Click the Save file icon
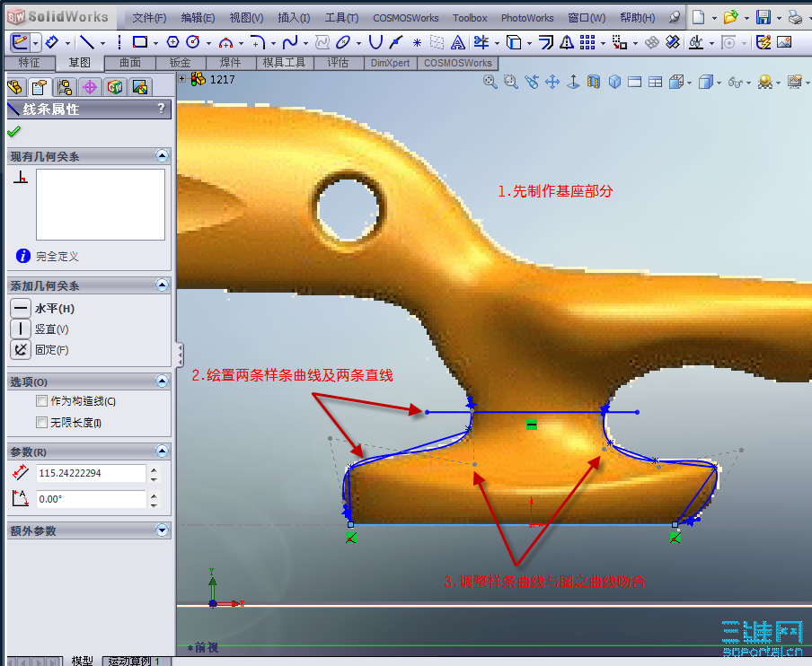 pos(763,17)
